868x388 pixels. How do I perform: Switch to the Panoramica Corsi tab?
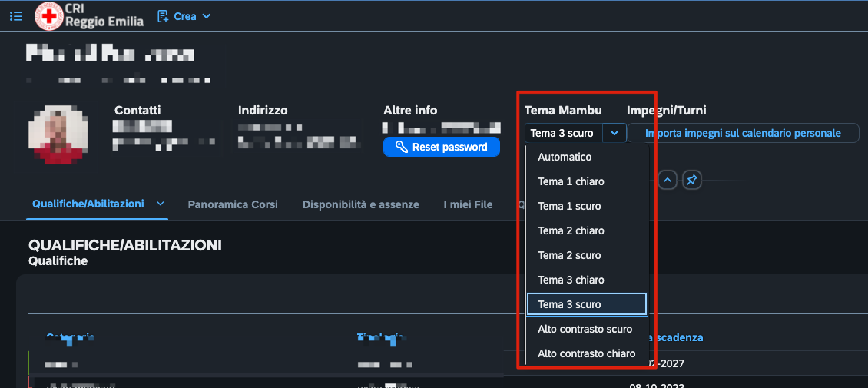pos(233,205)
